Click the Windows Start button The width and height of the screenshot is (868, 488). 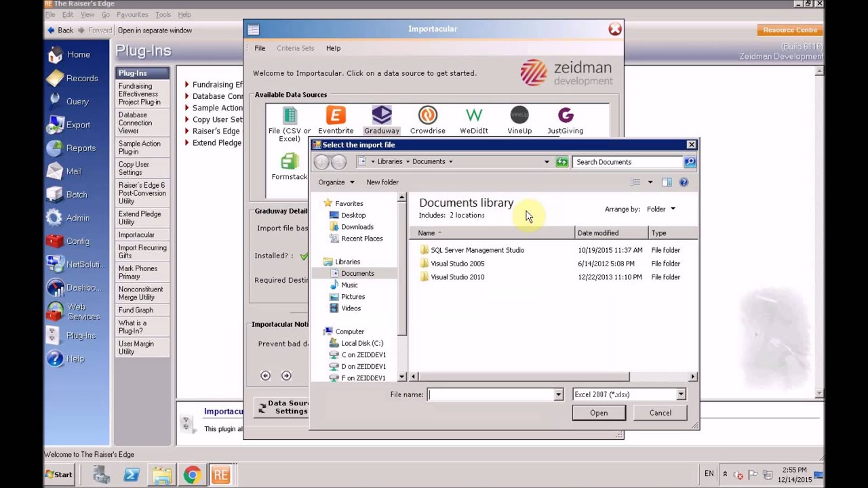pos(60,474)
